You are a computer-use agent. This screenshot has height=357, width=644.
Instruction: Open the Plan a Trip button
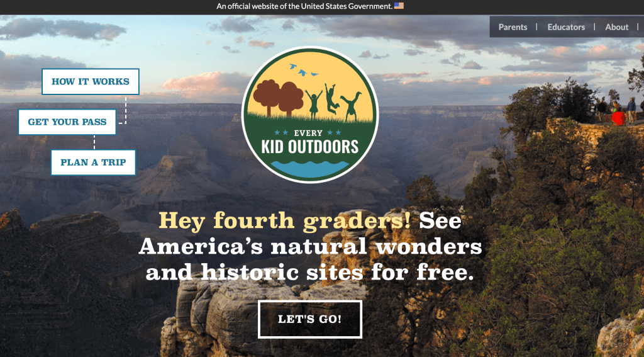93,162
